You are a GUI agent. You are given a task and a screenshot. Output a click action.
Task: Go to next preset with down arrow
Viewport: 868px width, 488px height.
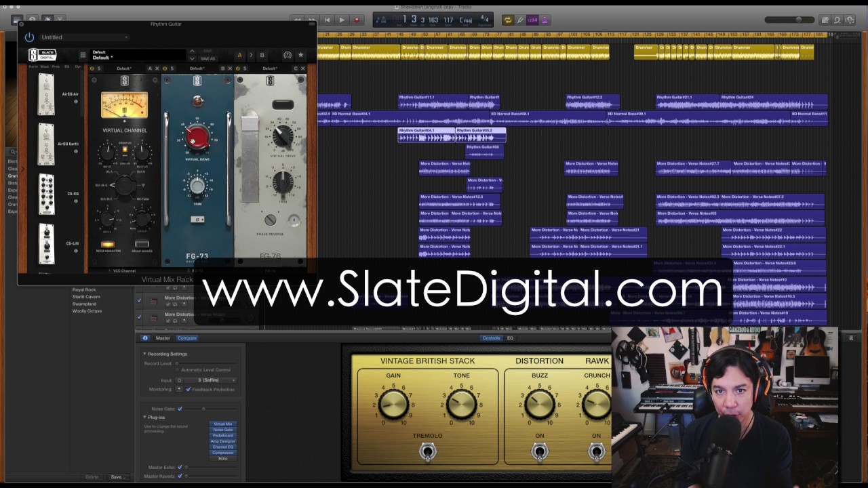(192, 59)
